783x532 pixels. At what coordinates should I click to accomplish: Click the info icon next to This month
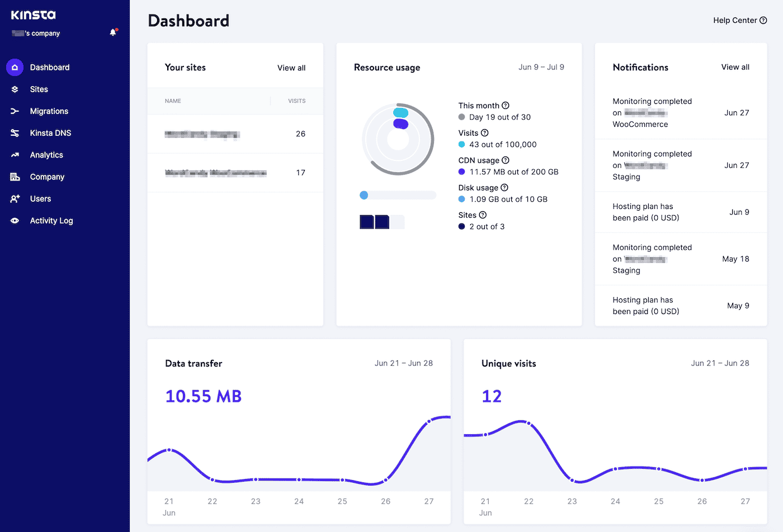point(506,105)
